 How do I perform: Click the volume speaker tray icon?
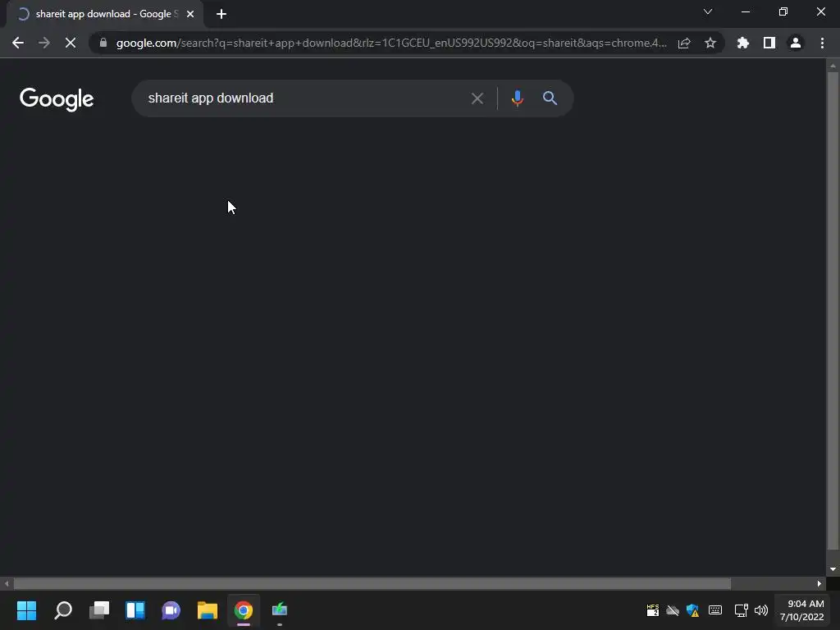point(761,610)
